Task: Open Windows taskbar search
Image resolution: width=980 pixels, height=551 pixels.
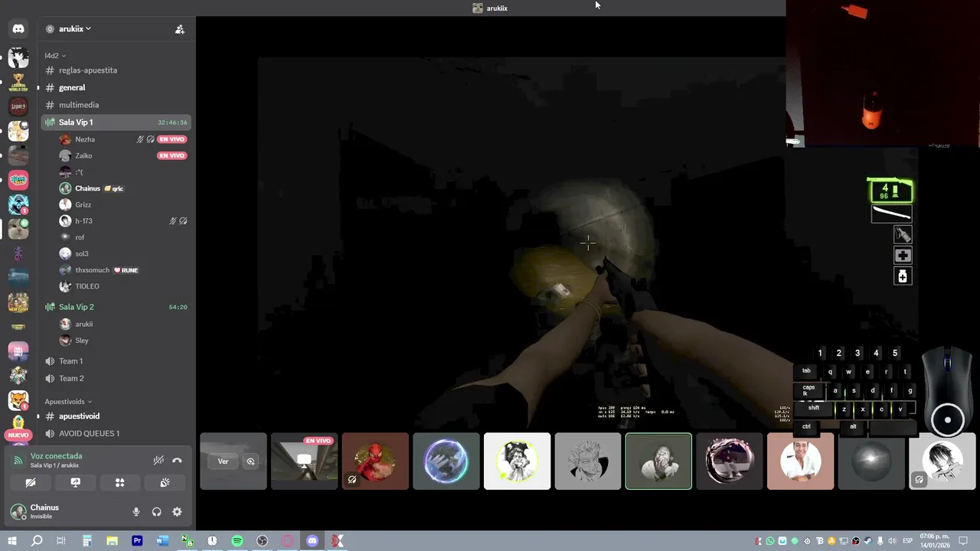Action: point(37,541)
